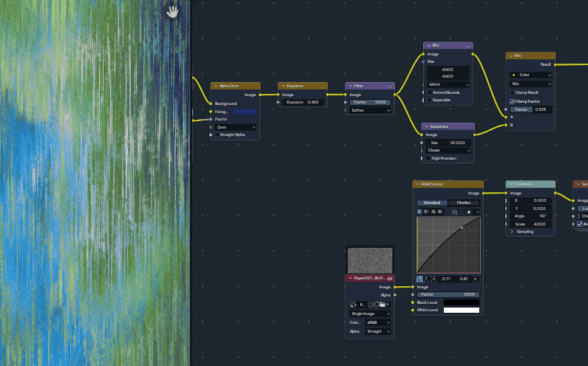
Task: Toggle preview icon on Paper001 node header
Action: coord(390,279)
